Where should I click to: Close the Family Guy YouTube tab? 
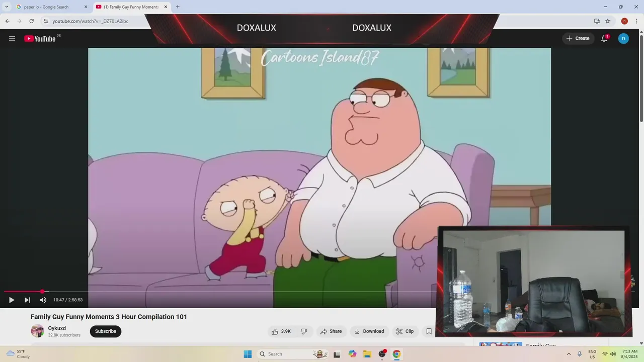coord(166,7)
